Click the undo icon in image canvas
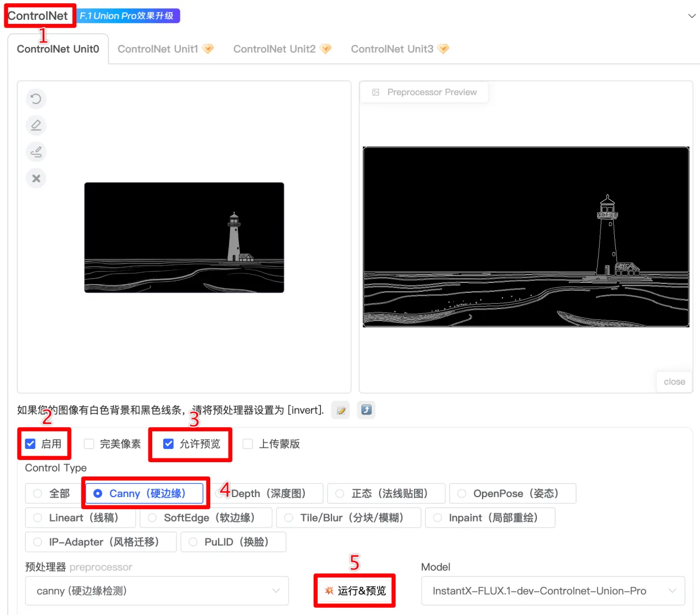The width and height of the screenshot is (700, 615). pyautogui.click(x=36, y=99)
